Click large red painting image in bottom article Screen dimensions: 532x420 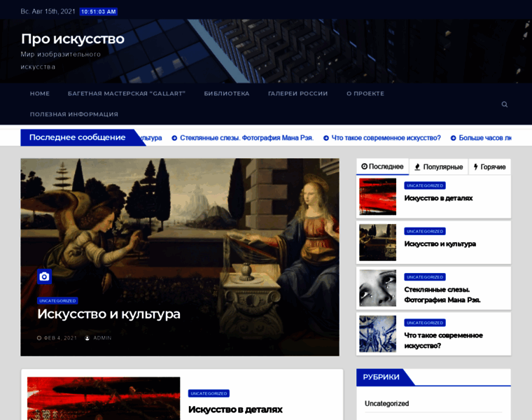pos(104,398)
